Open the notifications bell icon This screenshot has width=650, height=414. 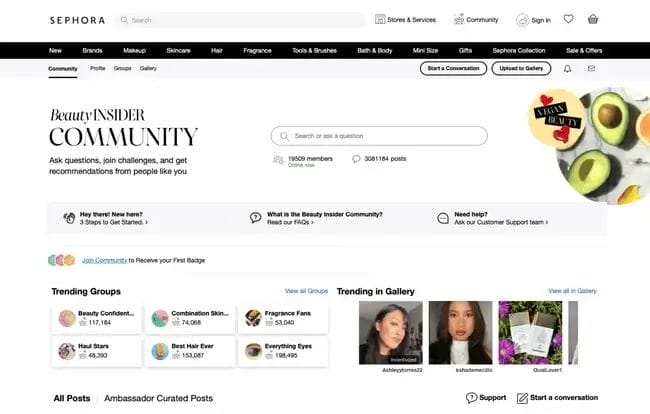coord(568,69)
